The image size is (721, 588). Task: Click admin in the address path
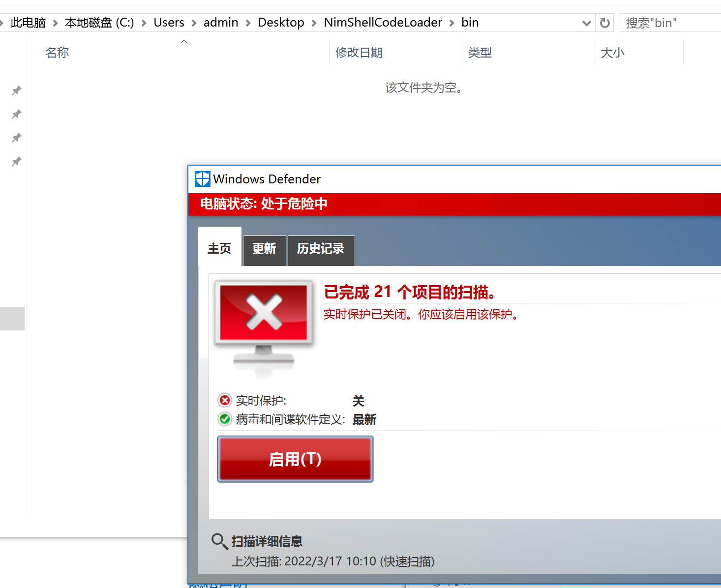point(221,23)
